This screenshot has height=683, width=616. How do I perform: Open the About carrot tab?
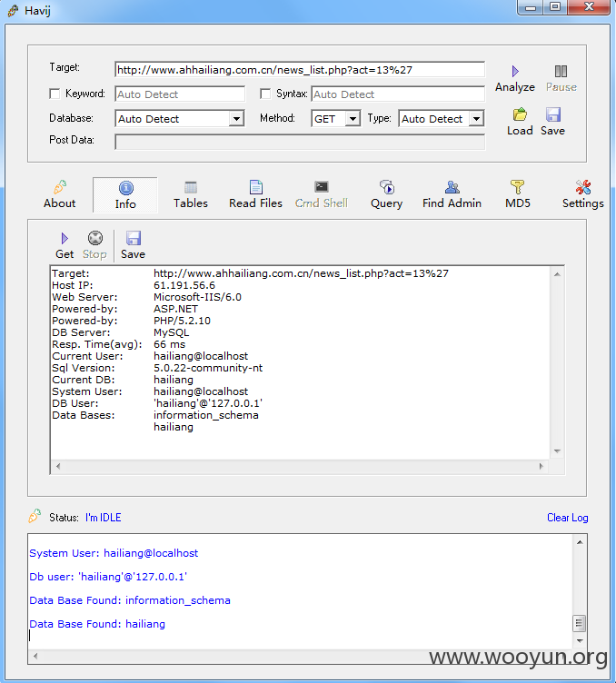60,187
